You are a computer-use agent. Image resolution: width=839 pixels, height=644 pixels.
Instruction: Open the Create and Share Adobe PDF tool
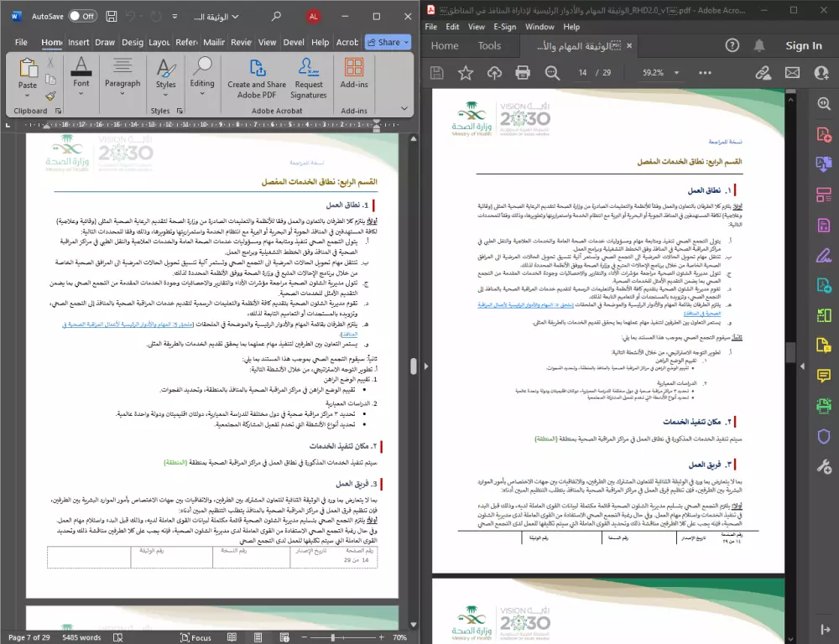(257, 75)
